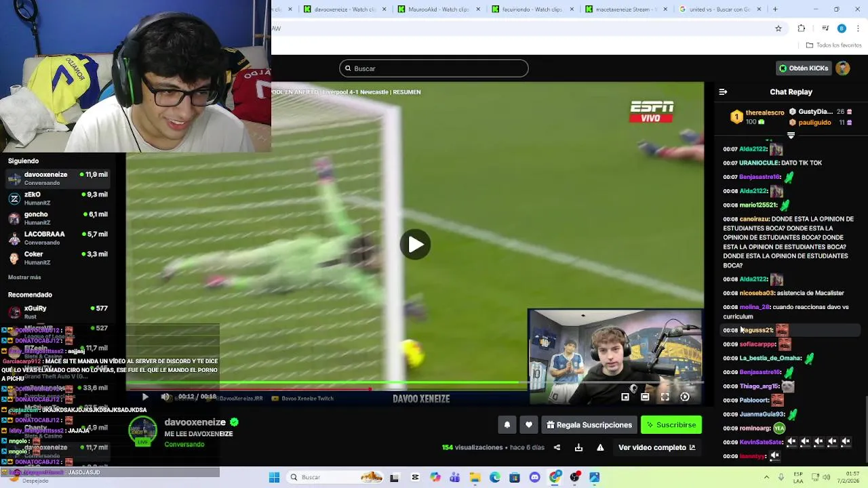868x488 pixels.
Task: Bookmark this page with the star icon
Action: [x=778, y=28]
